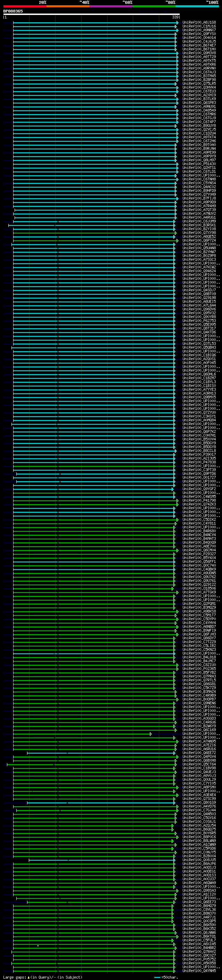The height and width of the screenshot is (980, 222).
Task: Select the label UniRef100_P62753
Action: pyautogui.click(x=199, y=321)
